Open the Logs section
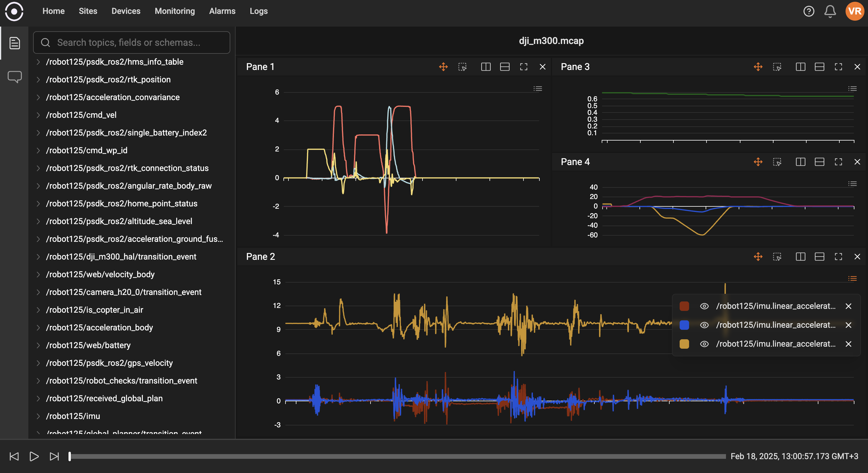 [258, 11]
